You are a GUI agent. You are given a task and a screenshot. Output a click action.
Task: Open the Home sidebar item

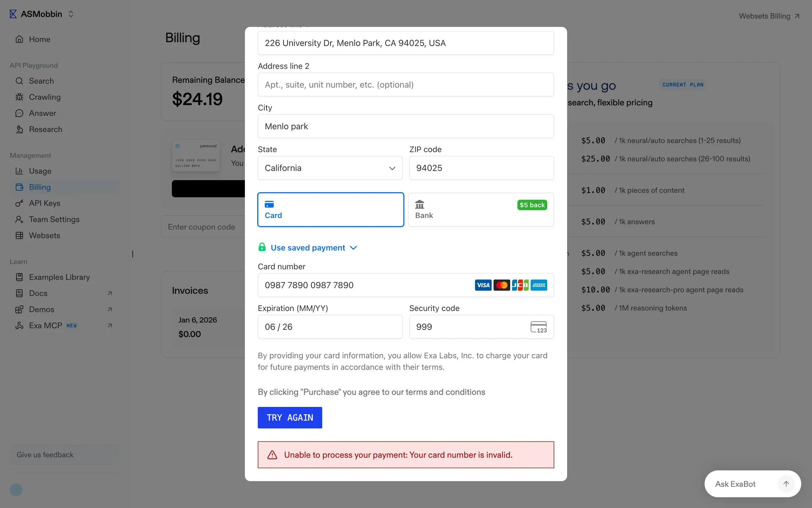39,39
